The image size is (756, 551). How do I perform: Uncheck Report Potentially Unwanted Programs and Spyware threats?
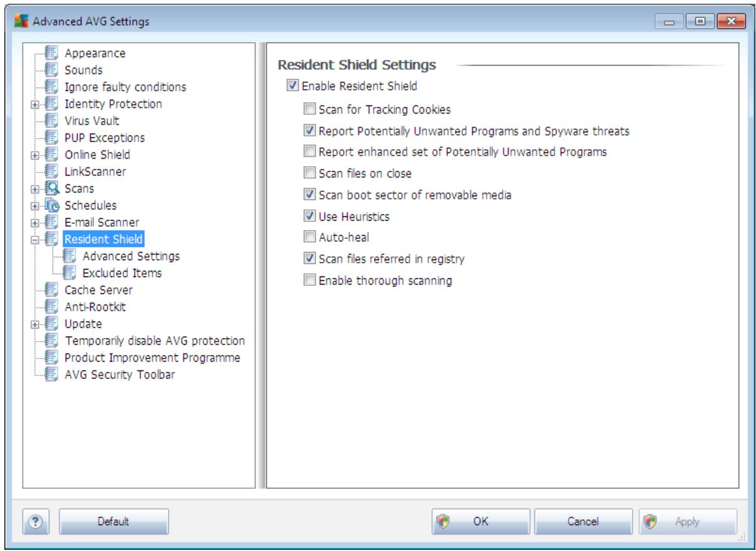309,132
